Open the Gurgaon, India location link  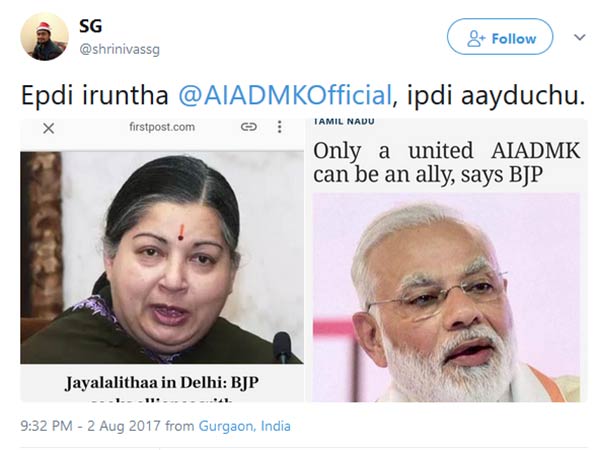coord(245,426)
